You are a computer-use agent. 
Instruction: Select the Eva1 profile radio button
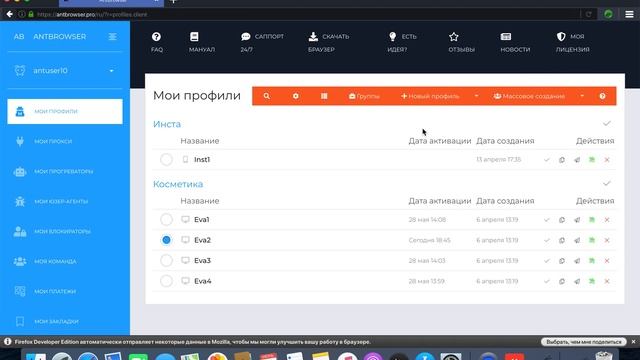pyautogui.click(x=166, y=220)
